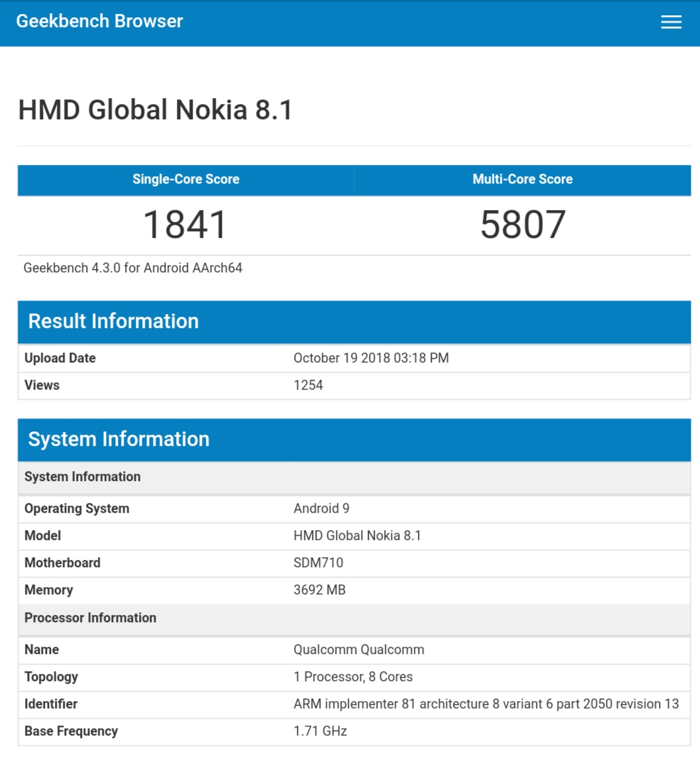Select the Android 9 value

point(321,509)
